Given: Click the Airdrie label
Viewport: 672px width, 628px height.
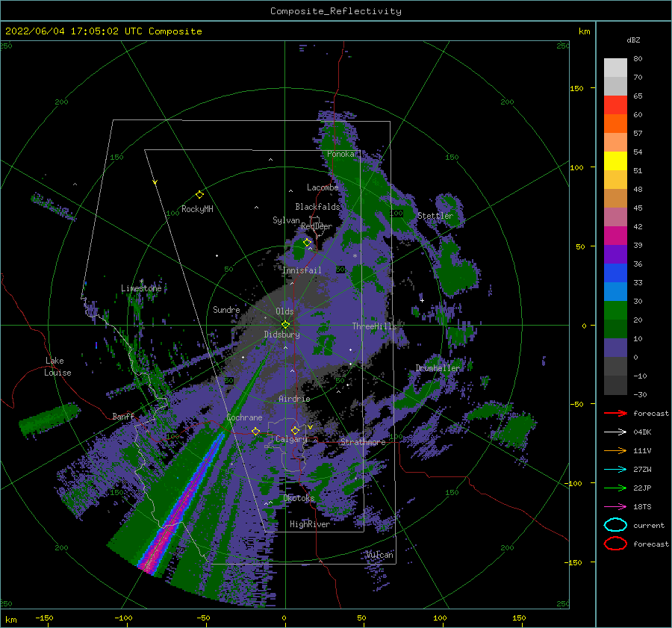Looking at the screenshot, I should coord(294,399).
